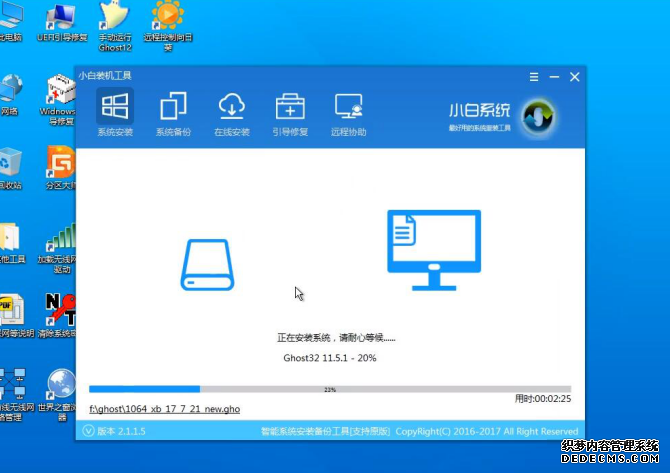The width and height of the screenshot is (670, 473).
Task: Close the 小白装机工具 window
Action: [575, 77]
